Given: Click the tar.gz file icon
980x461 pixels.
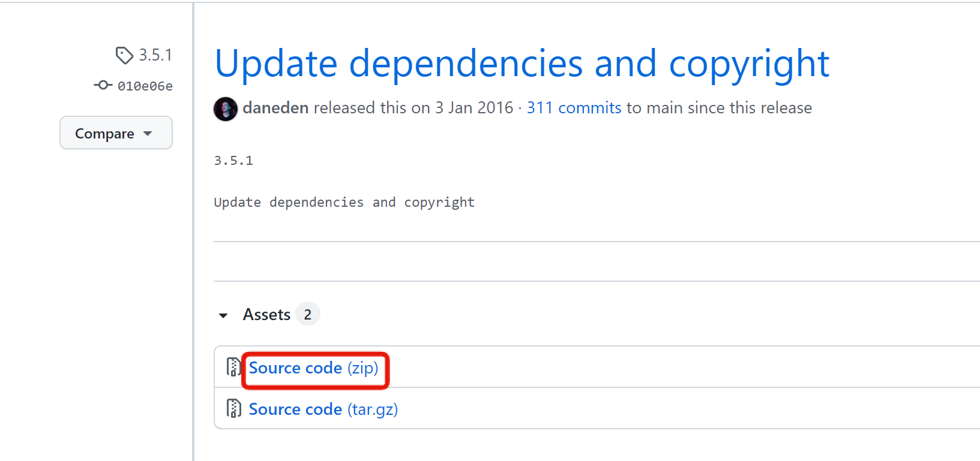Looking at the screenshot, I should (x=233, y=408).
